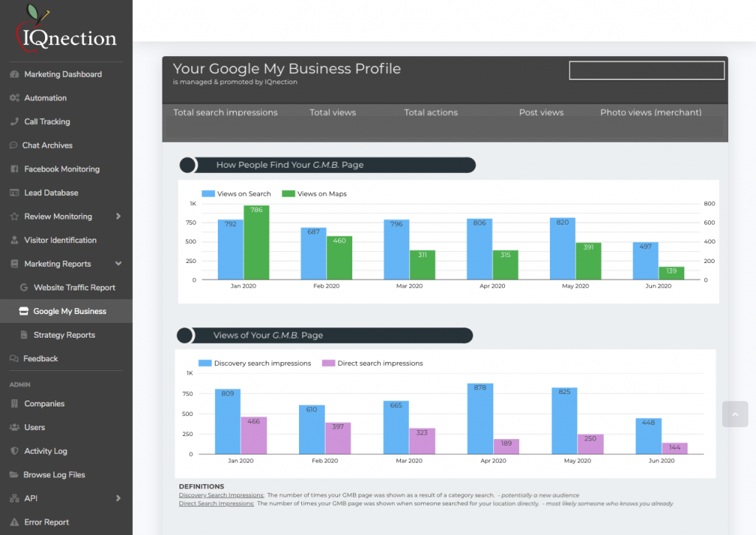Open the Users admin page
The height and width of the screenshot is (535, 756).
pyautogui.click(x=34, y=427)
